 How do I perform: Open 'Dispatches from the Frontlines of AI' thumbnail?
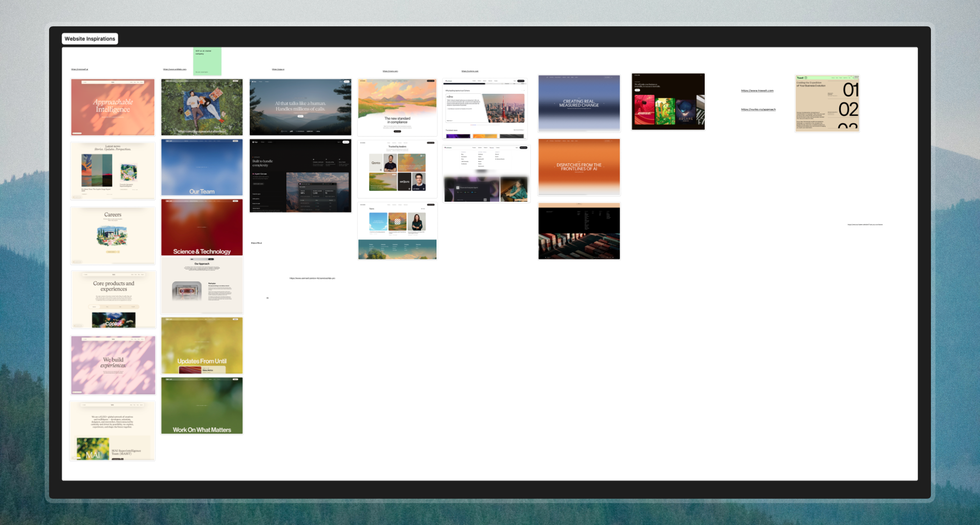(x=579, y=167)
